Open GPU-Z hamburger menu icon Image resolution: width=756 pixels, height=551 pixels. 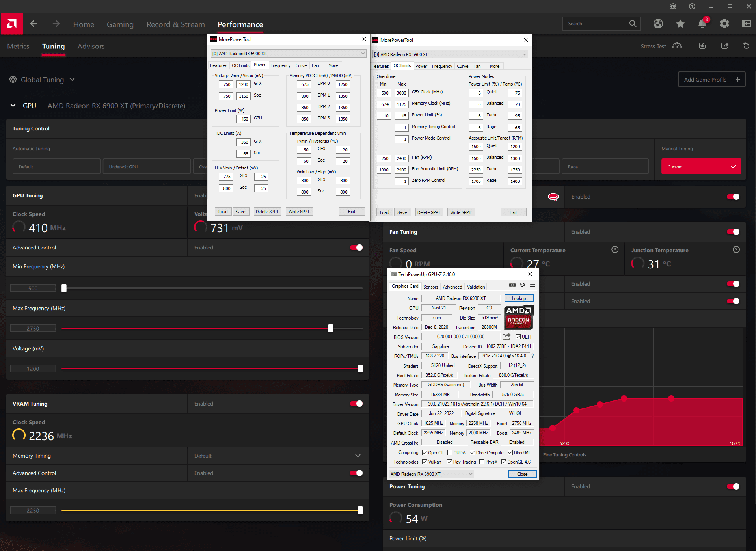pyautogui.click(x=533, y=285)
